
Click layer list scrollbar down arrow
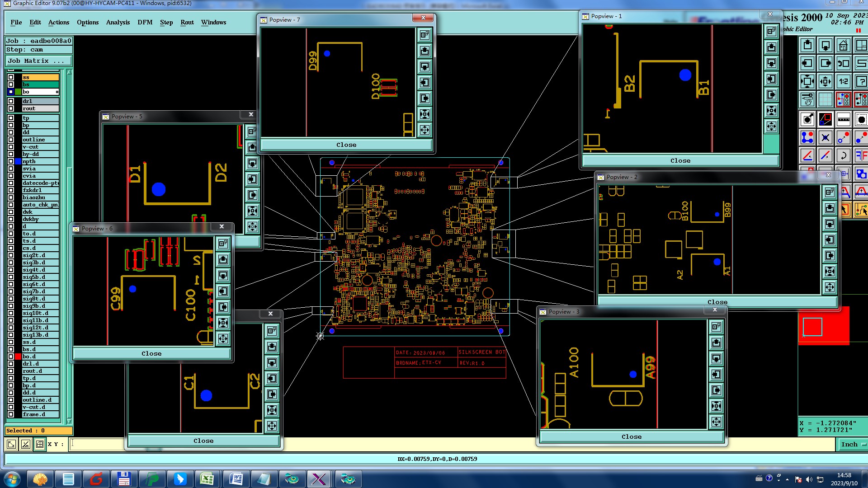(x=69, y=421)
